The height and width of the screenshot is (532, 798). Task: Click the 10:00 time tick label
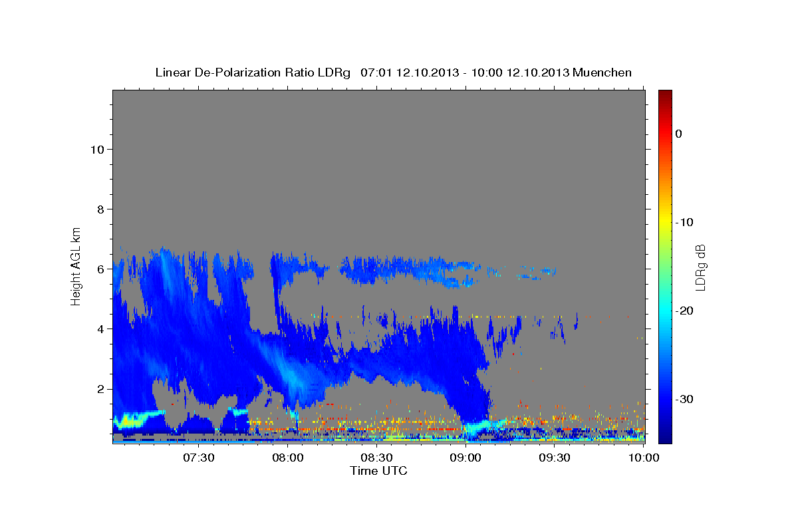coord(644,458)
